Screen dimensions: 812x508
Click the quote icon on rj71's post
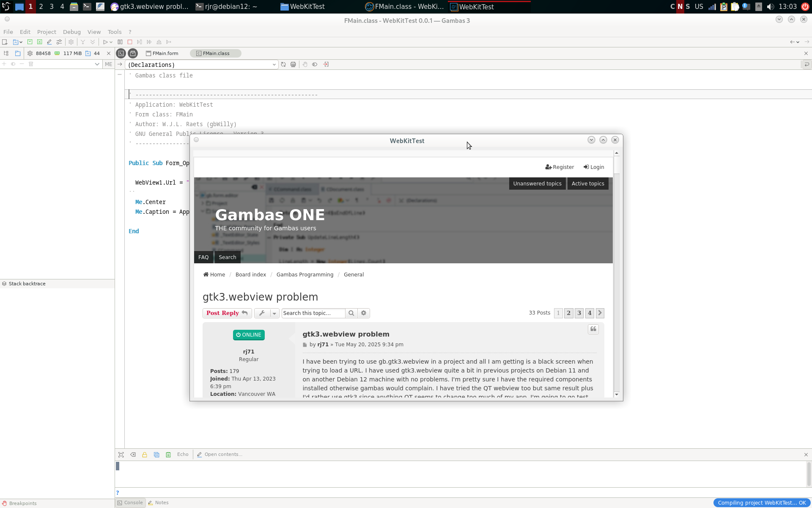[593, 329]
